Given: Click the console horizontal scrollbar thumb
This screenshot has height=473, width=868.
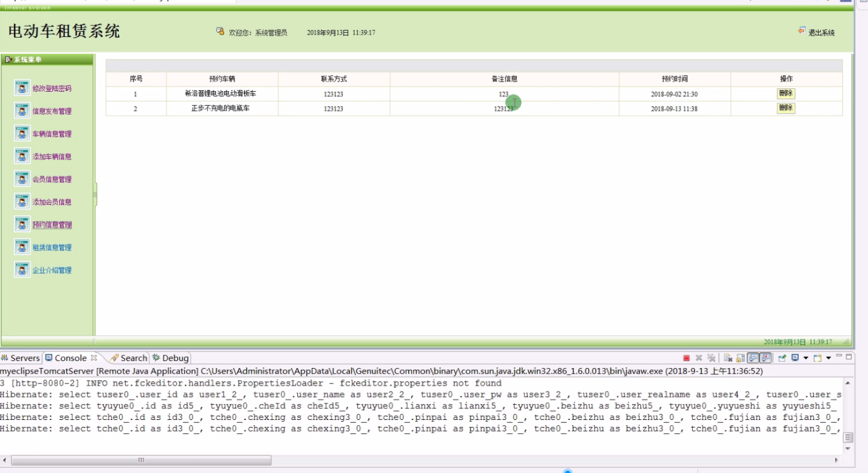Looking at the screenshot, I should 141,460.
